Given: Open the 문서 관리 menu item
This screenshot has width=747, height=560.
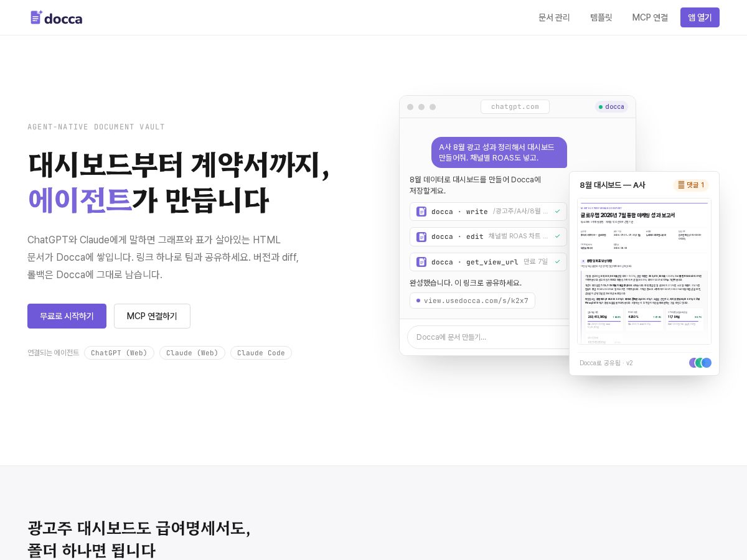Looking at the screenshot, I should pyautogui.click(x=554, y=17).
